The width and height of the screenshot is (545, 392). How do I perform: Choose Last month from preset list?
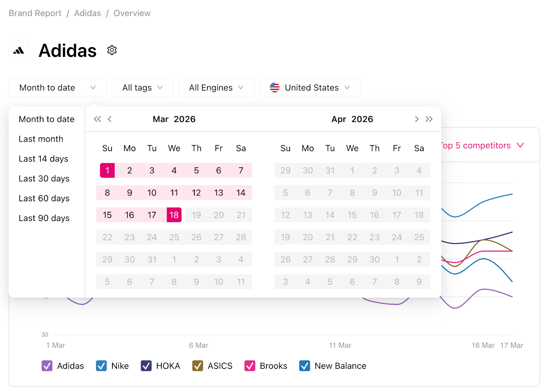41,139
